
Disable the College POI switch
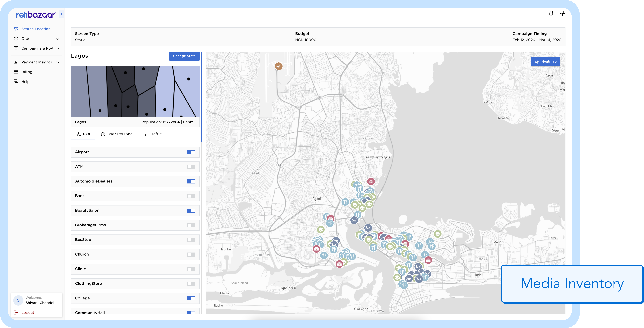[191, 298]
